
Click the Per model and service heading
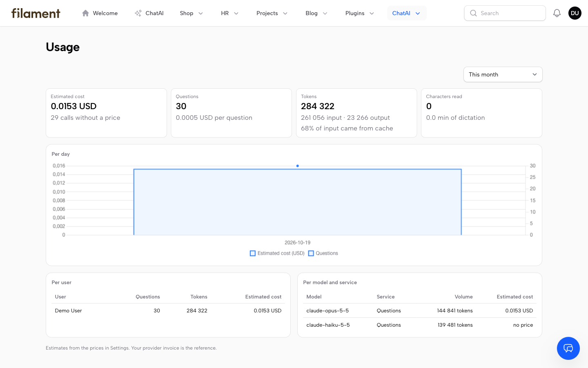pyautogui.click(x=330, y=283)
